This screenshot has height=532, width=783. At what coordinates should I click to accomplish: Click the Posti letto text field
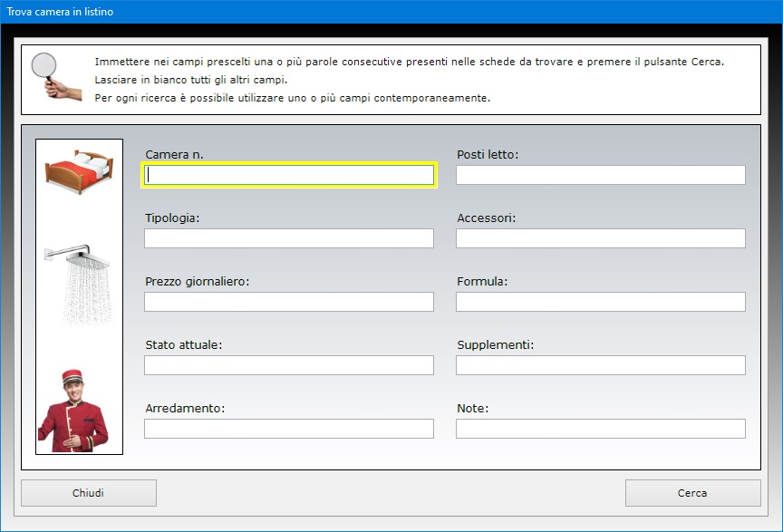coord(600,175)
